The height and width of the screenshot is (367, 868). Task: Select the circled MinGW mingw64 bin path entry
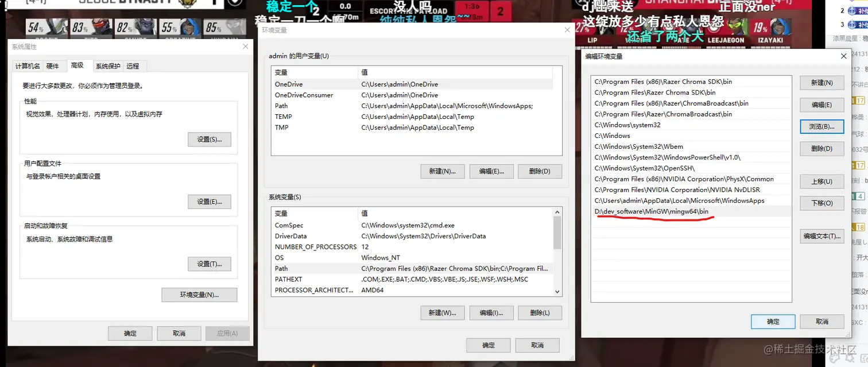coord(652,211)
